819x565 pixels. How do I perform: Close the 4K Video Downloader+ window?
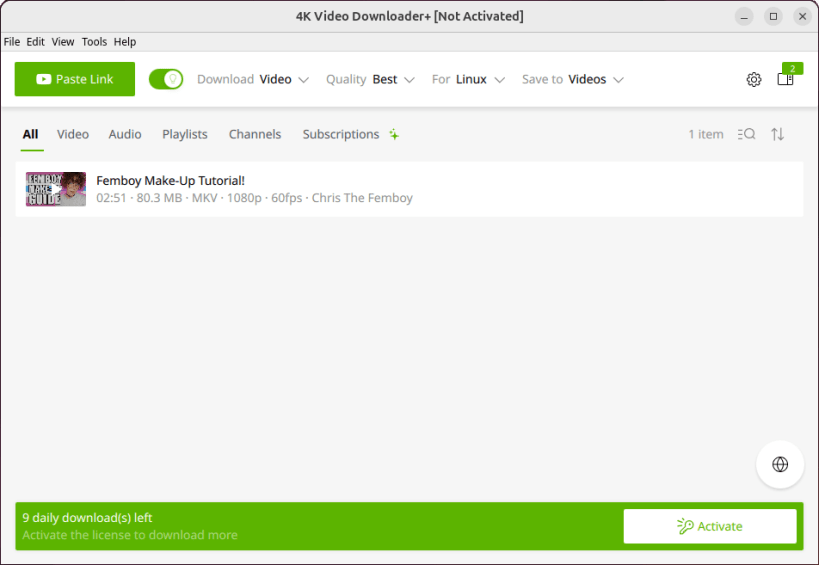coord(802,17)
